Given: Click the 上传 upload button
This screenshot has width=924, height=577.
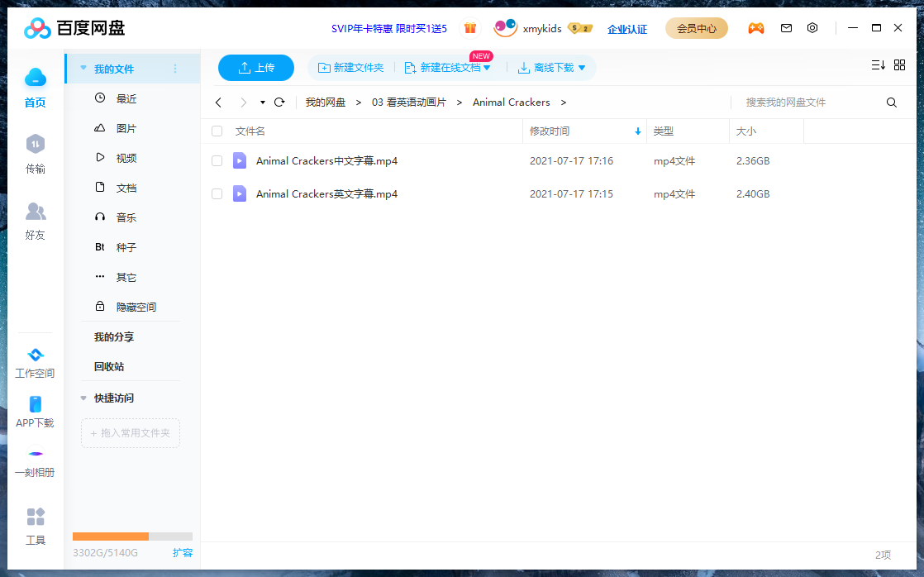Looking at the screenshot, I should [256, 67].
